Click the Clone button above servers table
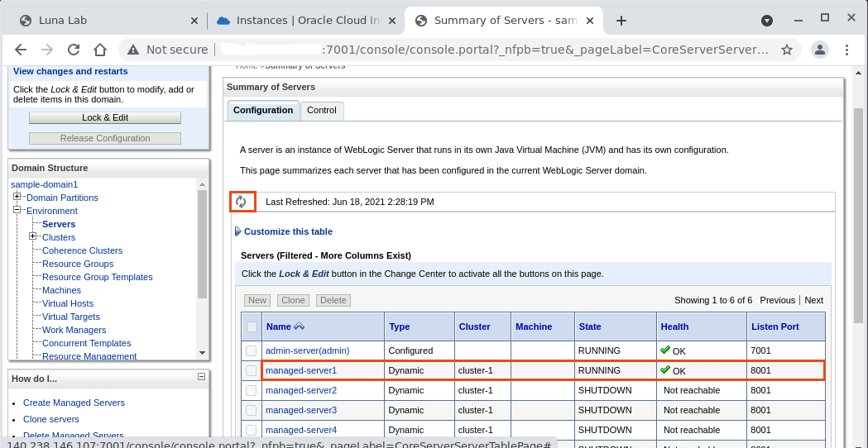 (x=294, y=300)
